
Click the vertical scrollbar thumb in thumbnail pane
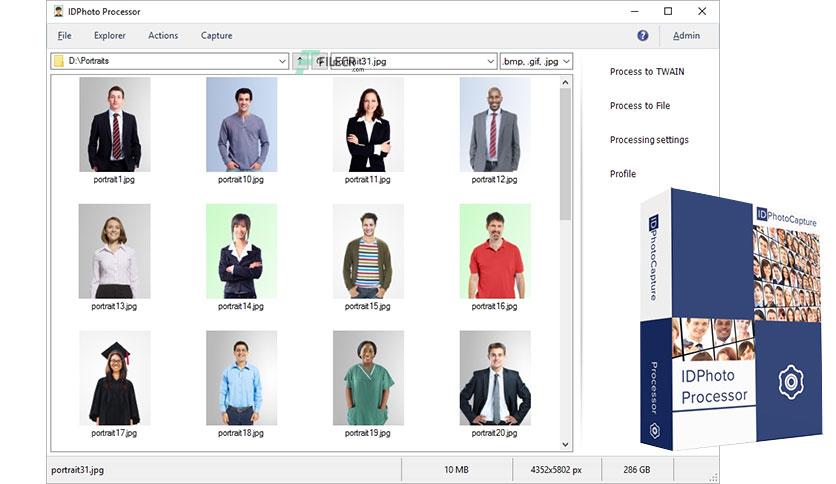click(x=565, y=155)
